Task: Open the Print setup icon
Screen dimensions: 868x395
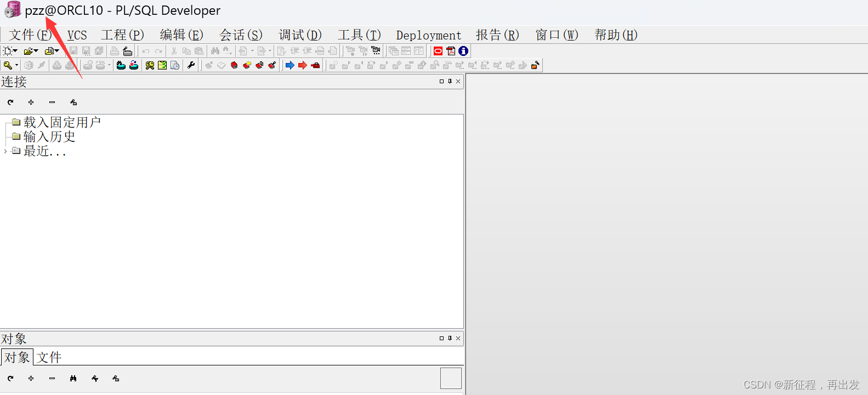Action: pos(128,51)
